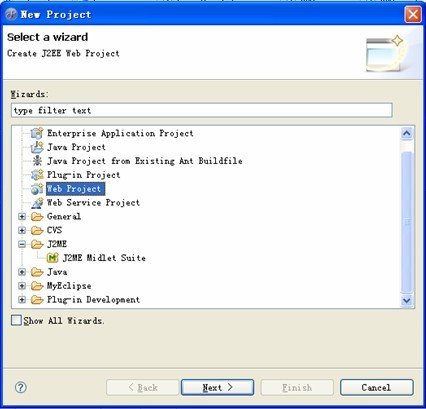Enable the Show All Wizards checkbox
This screenshot has width=426, height=409.
click(16, 320)
